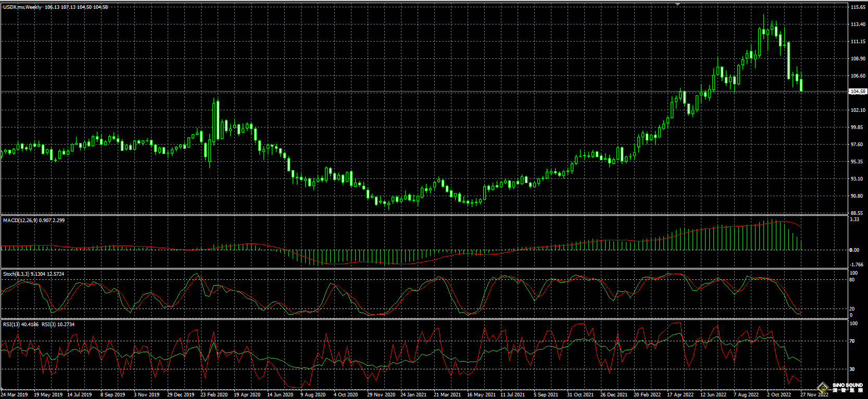Click the Sino Sound logo watermark
Screen dimensions: 868x399
tap(840, 388)
